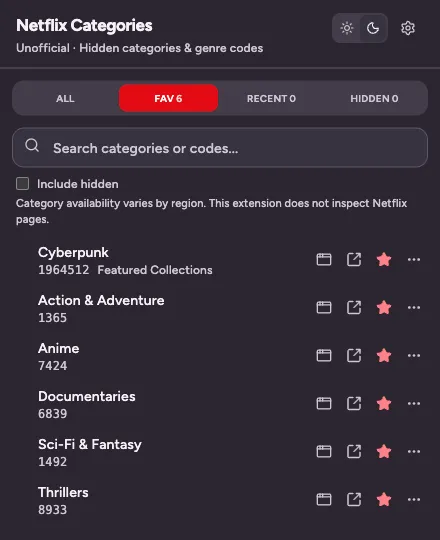Select the Documentaries category name
This screenshot has width=440, height=540.
point(87,396)
